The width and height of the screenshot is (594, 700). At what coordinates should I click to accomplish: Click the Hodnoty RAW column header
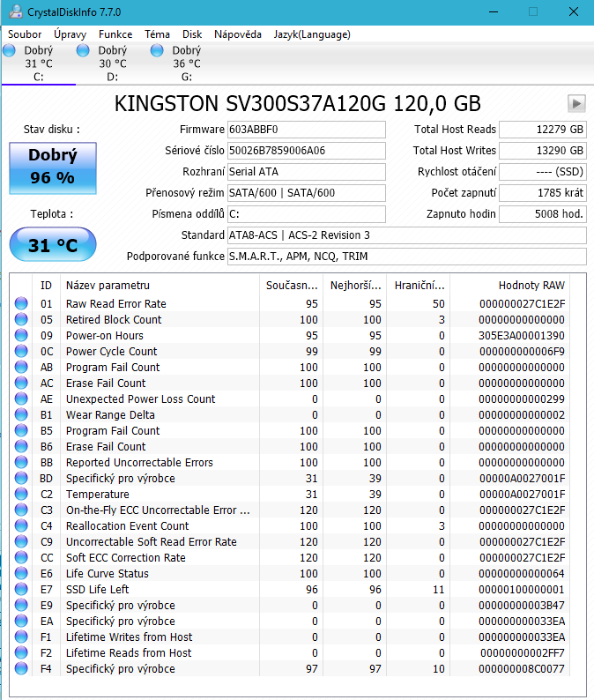pos(509,286)
